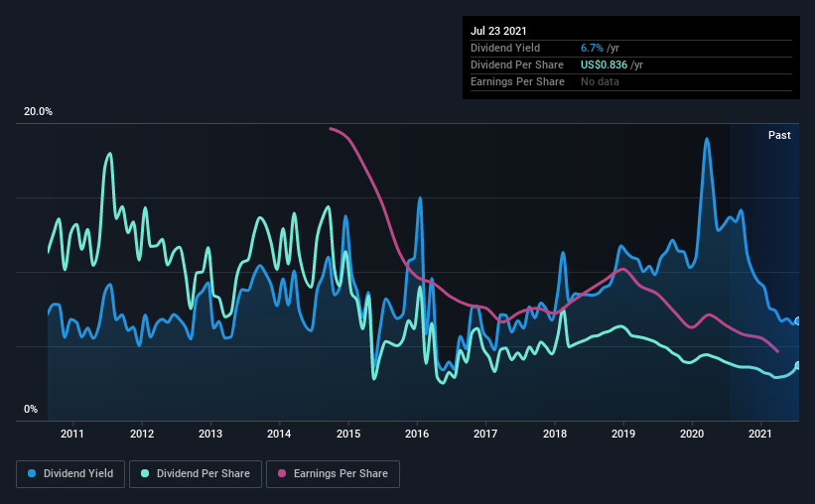Click the 2011 x-axis label
815x504 pixels.
(72, 434)
